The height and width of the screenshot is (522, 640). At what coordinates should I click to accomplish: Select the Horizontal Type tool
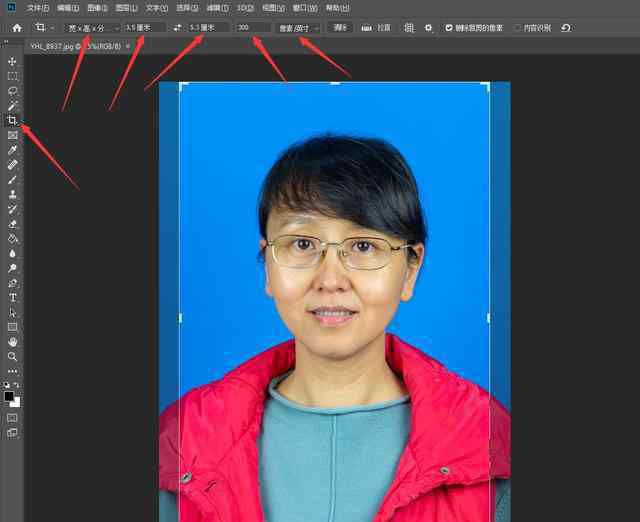point(13,298)
